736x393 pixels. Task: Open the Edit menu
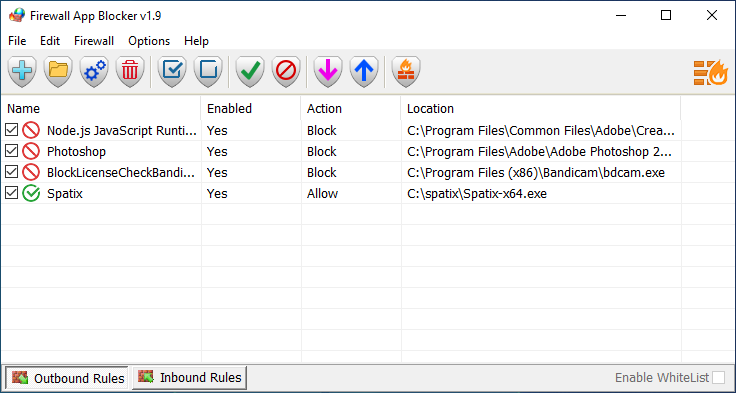(50, 41)
